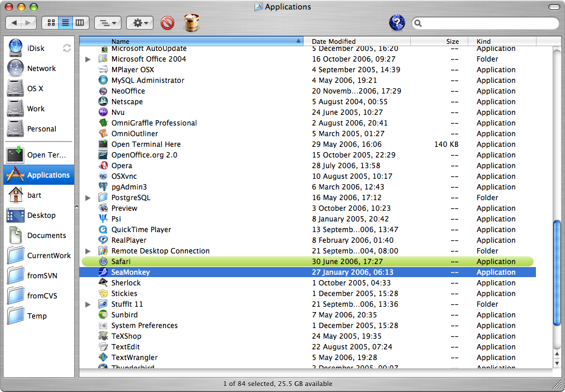Click the Back navigation arrow
This screenshot has height=392, width=565.
[14, 23]
